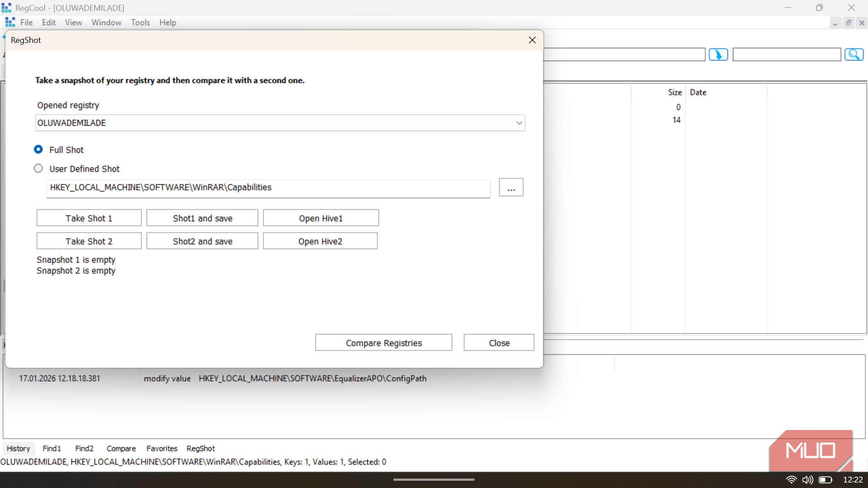The width and height of the screenshot is (868, 488).
Task: Close the RegShot dialog with X
Action: point(532,40)
